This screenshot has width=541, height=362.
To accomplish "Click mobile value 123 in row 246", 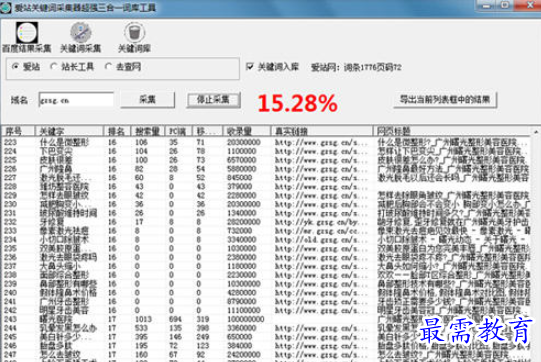I will (x=203, y=346).
